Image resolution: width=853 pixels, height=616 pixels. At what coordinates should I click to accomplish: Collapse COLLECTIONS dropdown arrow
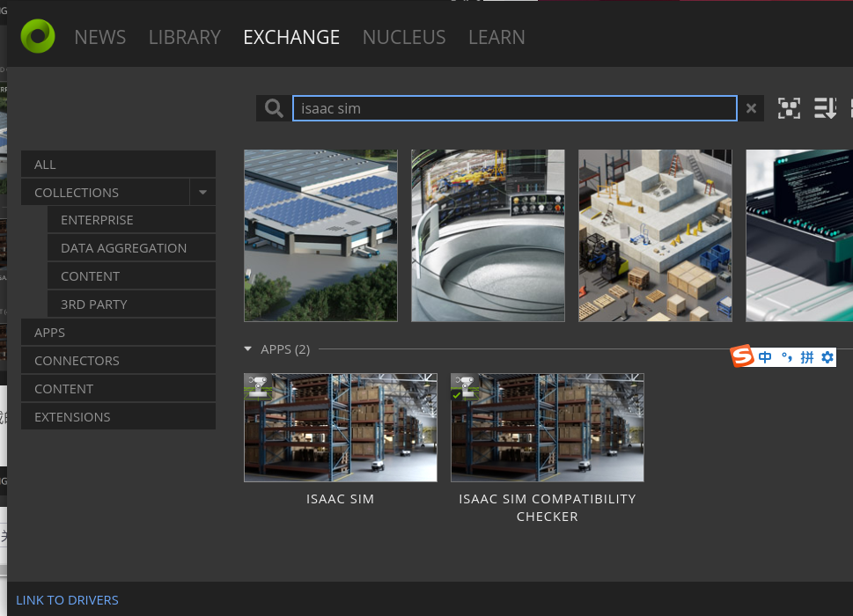coord(203,193)
